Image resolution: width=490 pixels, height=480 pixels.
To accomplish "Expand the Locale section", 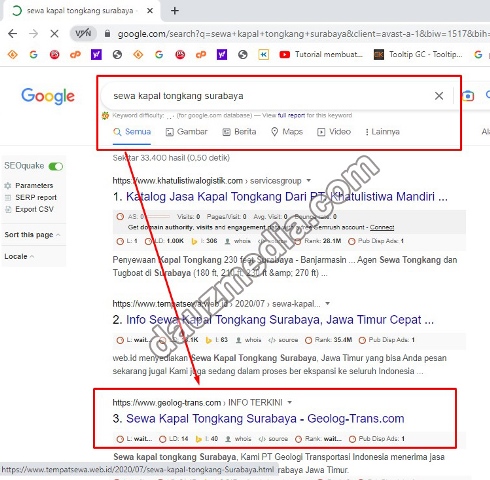I will pyautogui.click(x=19, y=256).
